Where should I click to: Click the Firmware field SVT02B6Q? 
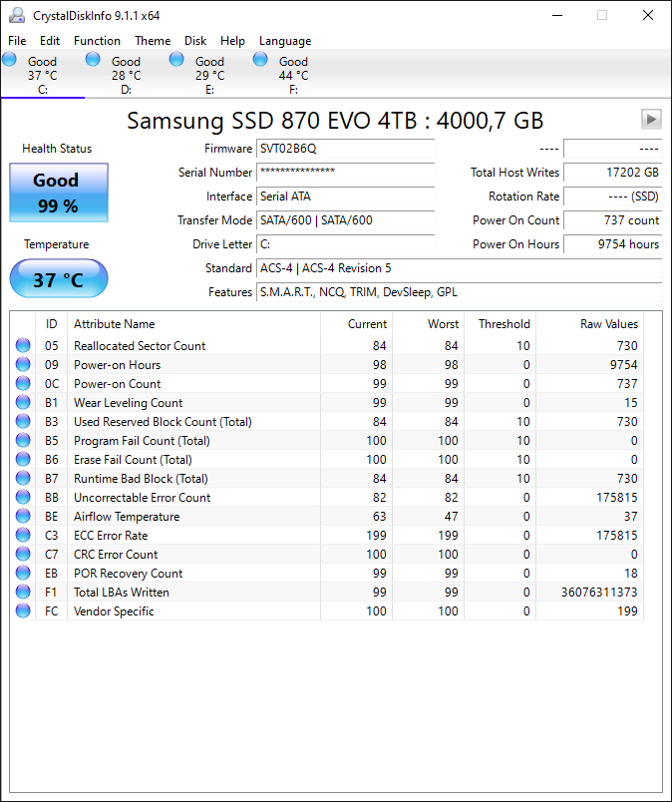pos(346,149)
